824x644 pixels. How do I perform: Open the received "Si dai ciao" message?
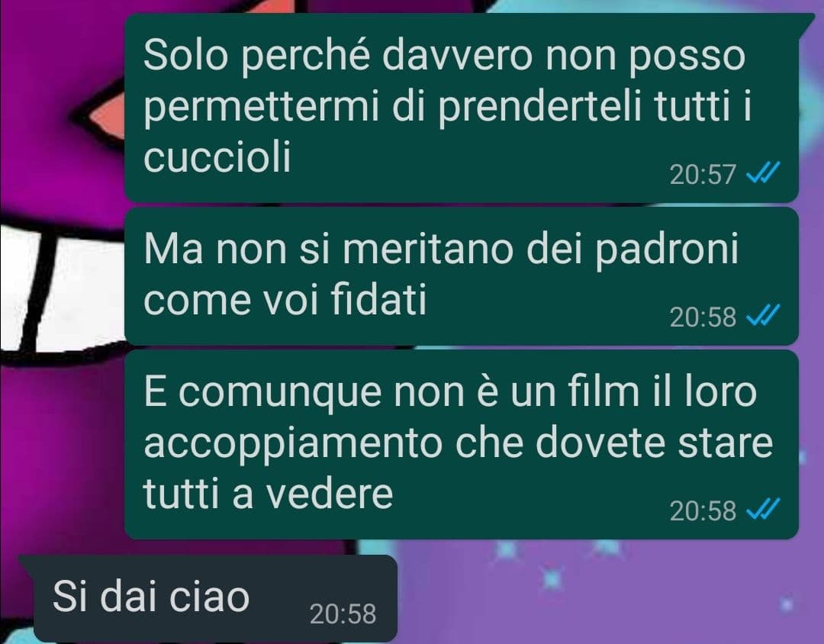click(x=215, y=598)
